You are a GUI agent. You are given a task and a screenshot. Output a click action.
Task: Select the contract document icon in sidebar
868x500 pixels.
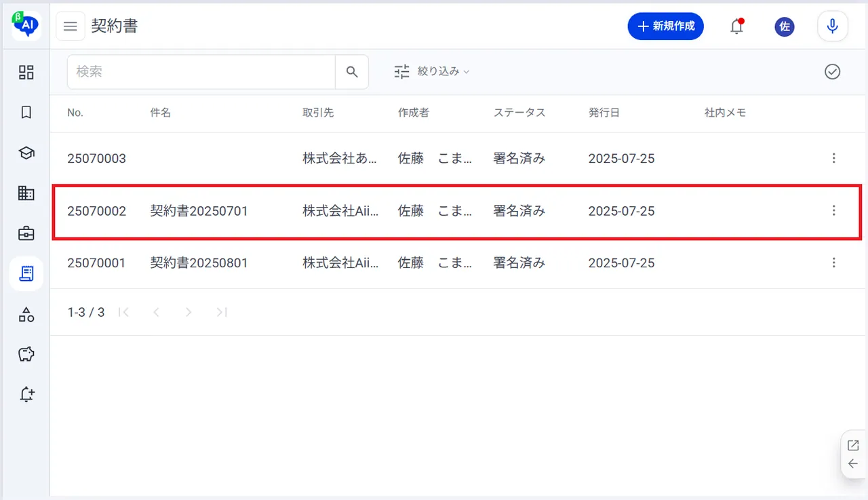(26, 273)
